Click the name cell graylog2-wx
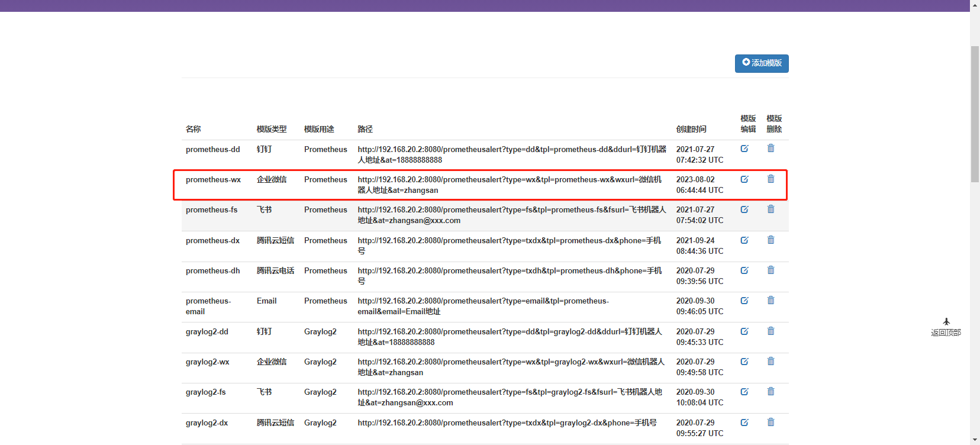Image resolution: width=980 pixels, height=445 pixels. [208, 362]
